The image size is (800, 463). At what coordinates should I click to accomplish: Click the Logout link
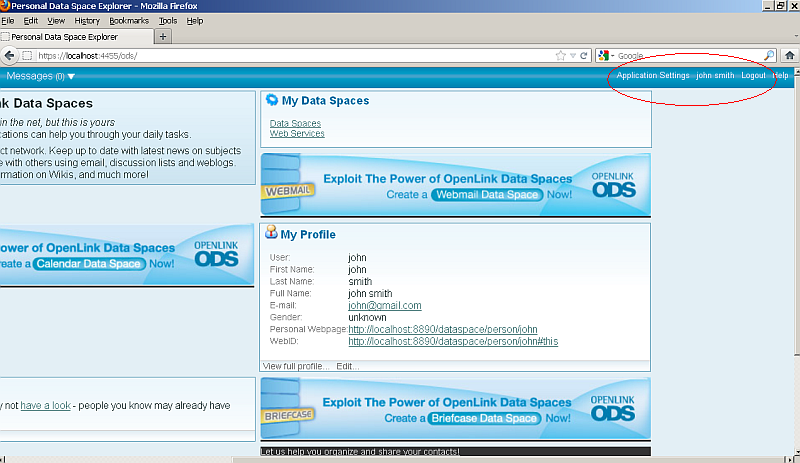tap(753, 76)
